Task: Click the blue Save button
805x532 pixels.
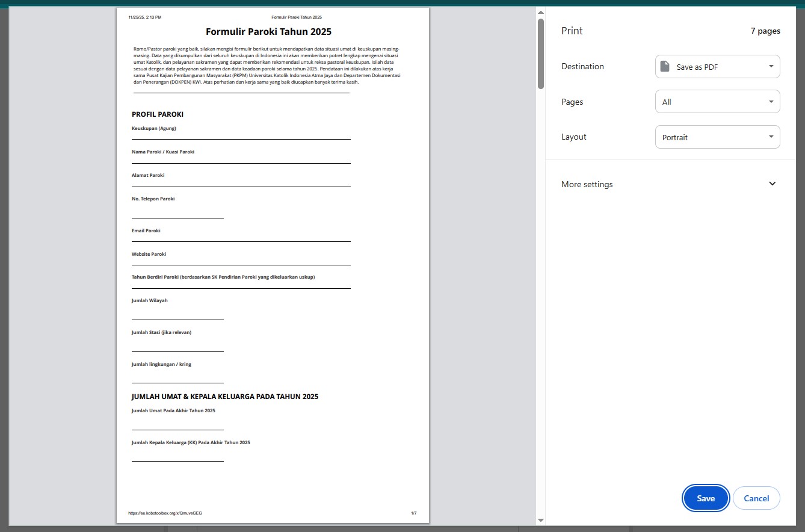Action: point(706,498)
